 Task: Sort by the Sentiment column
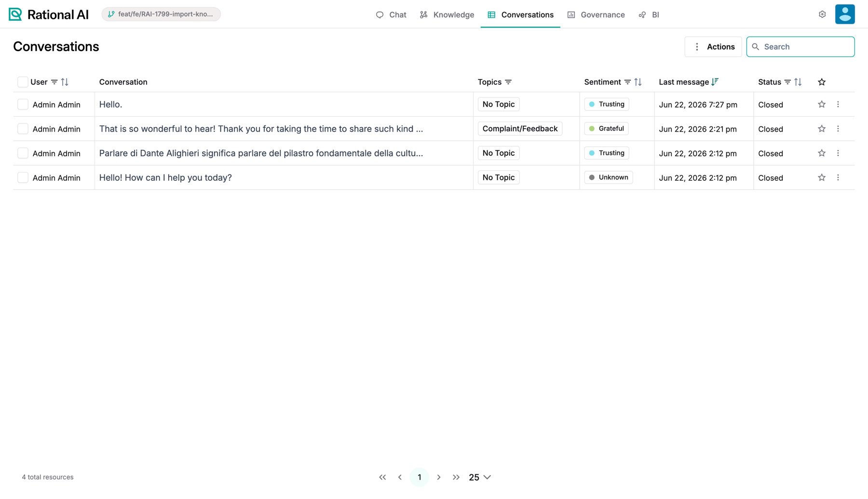tap(638, 82)
